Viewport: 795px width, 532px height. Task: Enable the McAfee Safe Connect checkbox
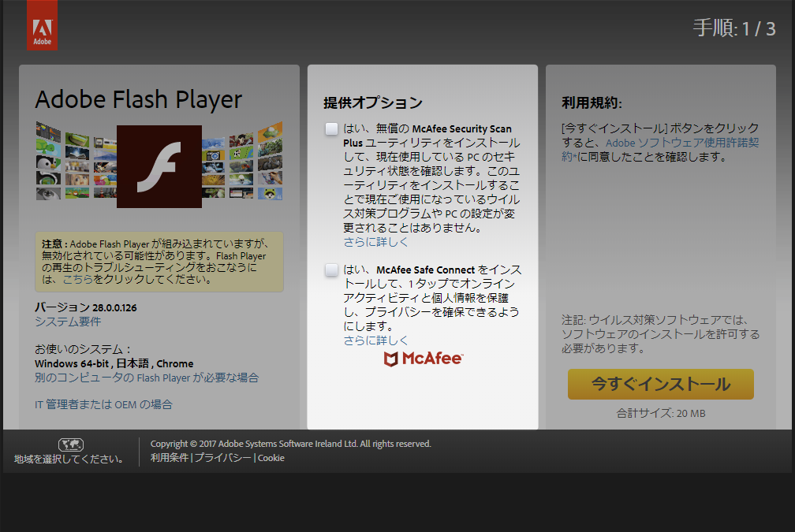click(x=331, y=270)
